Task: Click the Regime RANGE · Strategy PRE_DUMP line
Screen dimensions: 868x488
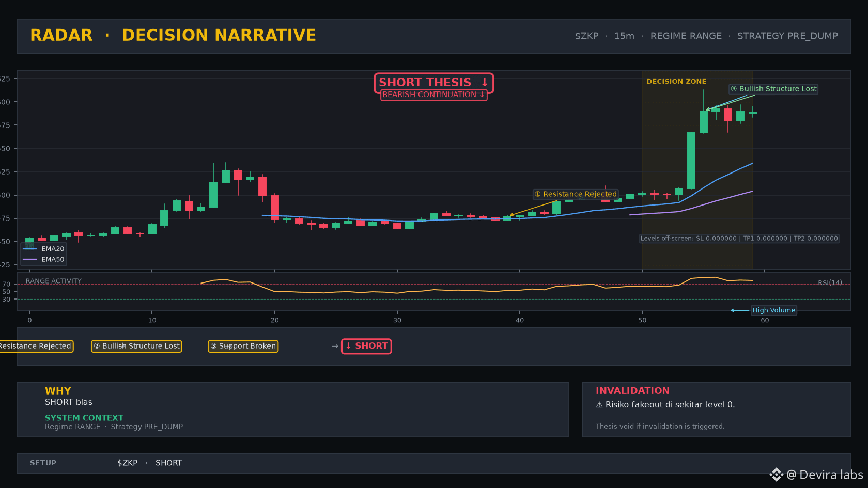Action: [x=114, y=427]
